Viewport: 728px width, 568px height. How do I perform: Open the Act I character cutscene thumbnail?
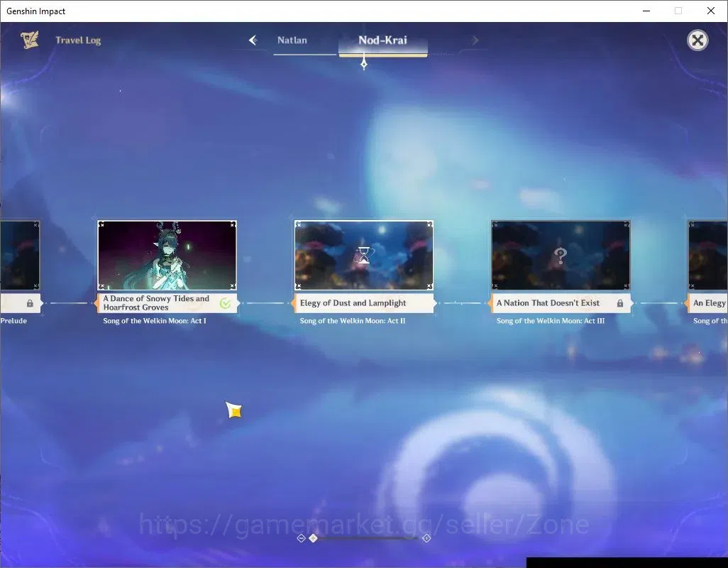167,256
